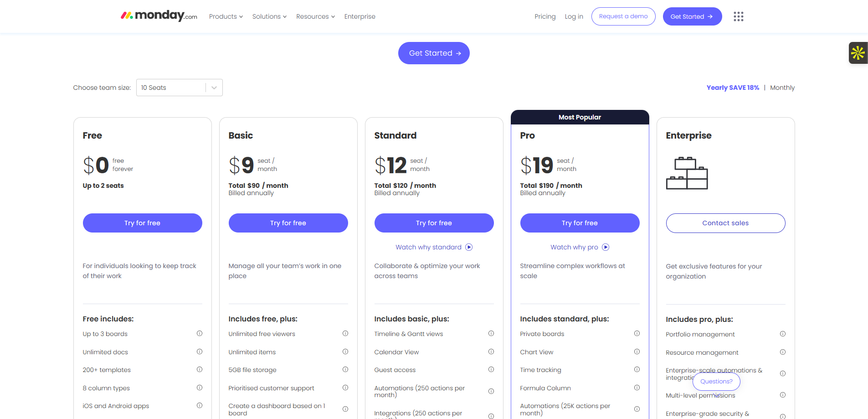Click the Enterprise building blocks illustration
This screenshot has width=868, height=419.
(x=687, y=173)
